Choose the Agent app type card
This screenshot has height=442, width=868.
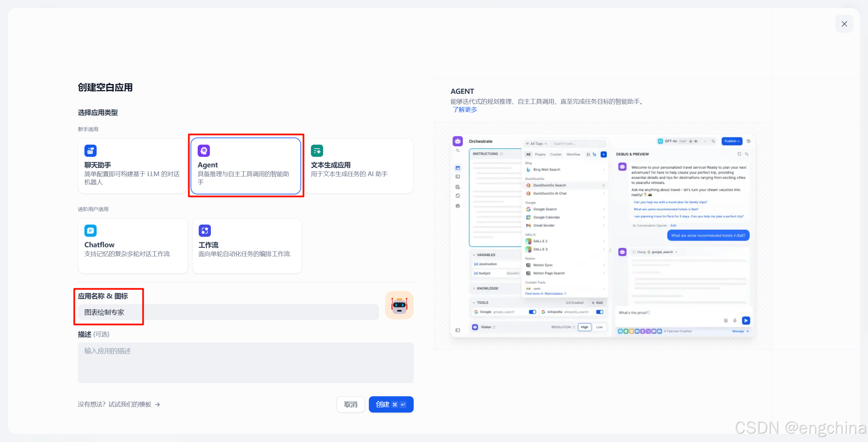[x=246, y=166]
